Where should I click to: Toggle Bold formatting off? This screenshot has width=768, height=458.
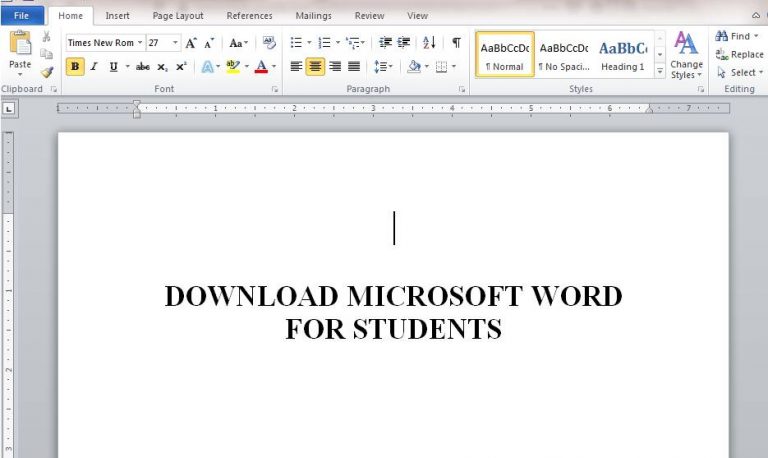click(x=75, y=67)
